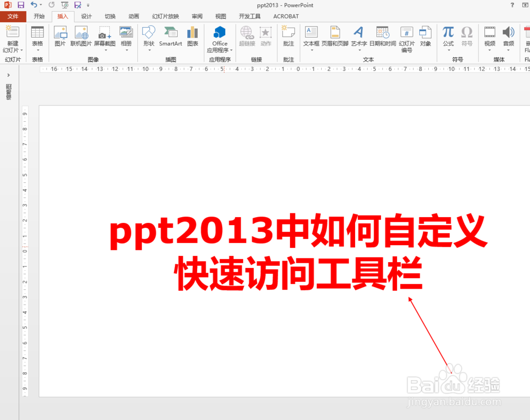Switch to the 视图 ribbon tab
Viewport: 530px width, 420px height.
(x=220, y=16)
